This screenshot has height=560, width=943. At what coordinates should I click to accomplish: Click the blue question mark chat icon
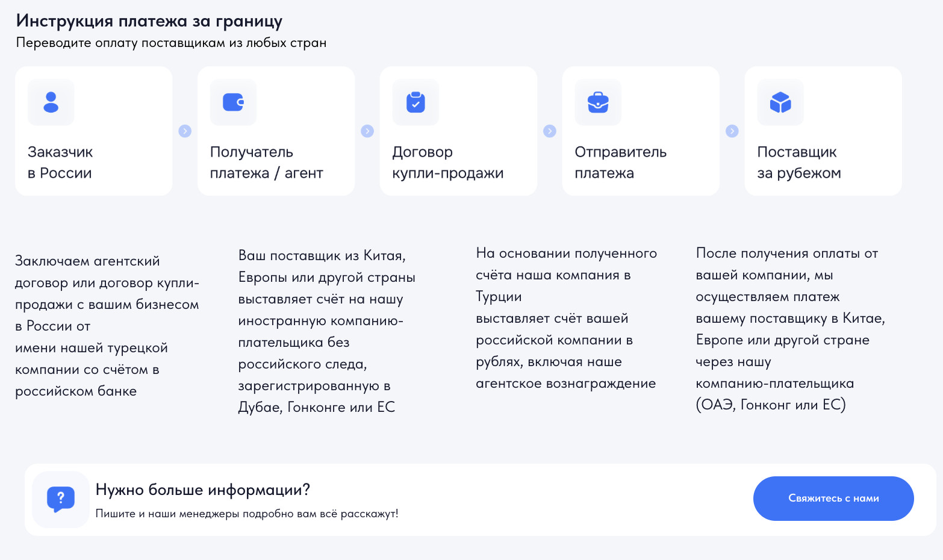(x=61, y=499)
